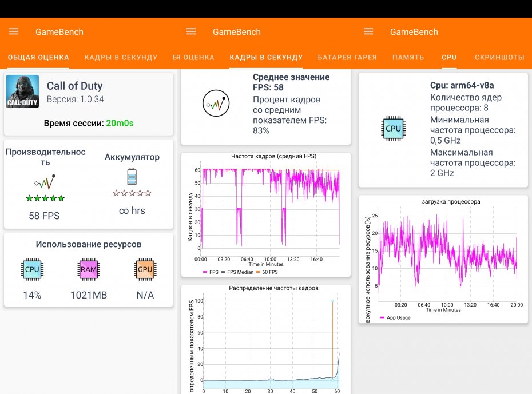Select the ПАМЯТЬ tab
Image resolution: width=532 pixels, height=394 pixels.
[408, 57]
